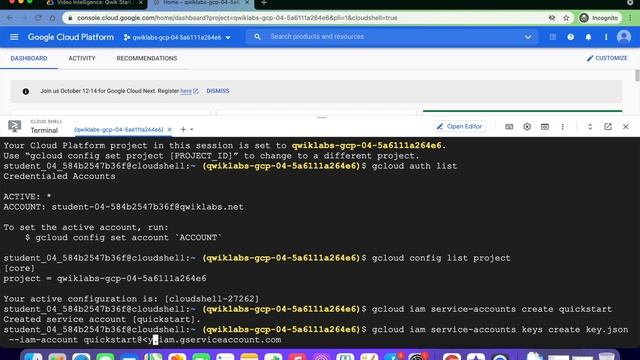
Task: Click the Incognito profile indicator
Action: [600, 18]
